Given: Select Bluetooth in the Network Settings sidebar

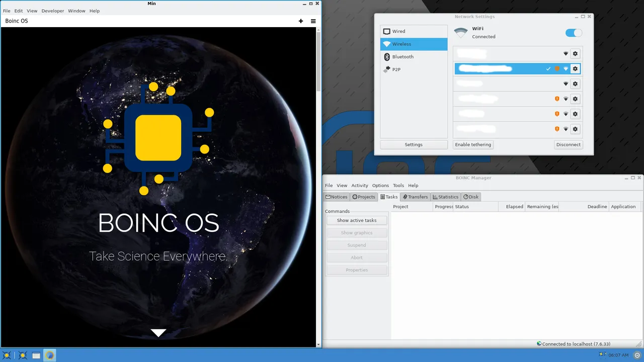Looking at the screenshot, I should click(x=414, y=57).
